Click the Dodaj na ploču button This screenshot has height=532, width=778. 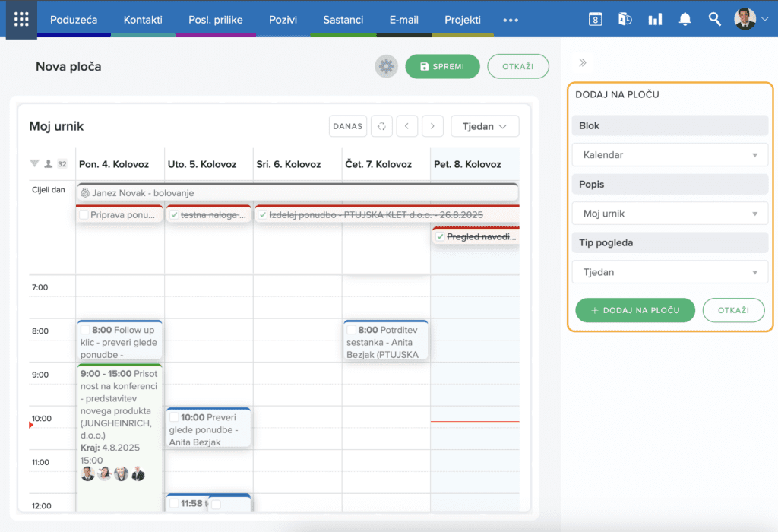pyautogui.click(x=635, y=310)
